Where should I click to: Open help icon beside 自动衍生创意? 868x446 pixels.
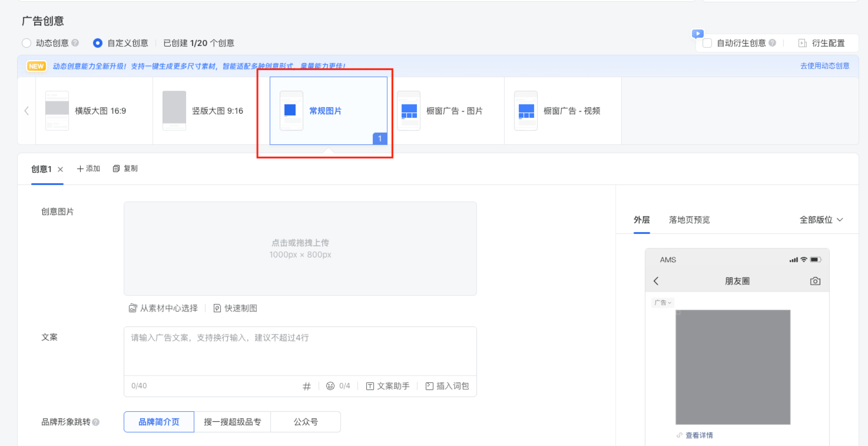772,43
